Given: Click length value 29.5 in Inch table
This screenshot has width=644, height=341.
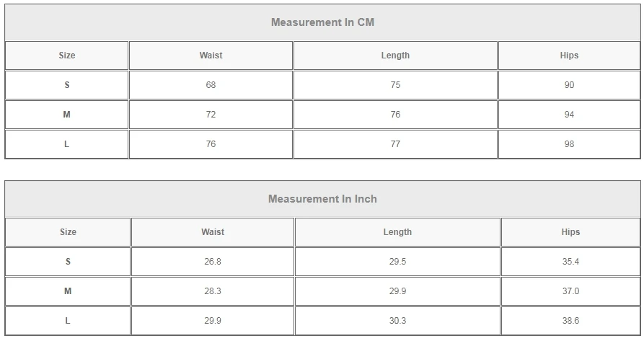Looking at the screenshot, I should point(397,262).
